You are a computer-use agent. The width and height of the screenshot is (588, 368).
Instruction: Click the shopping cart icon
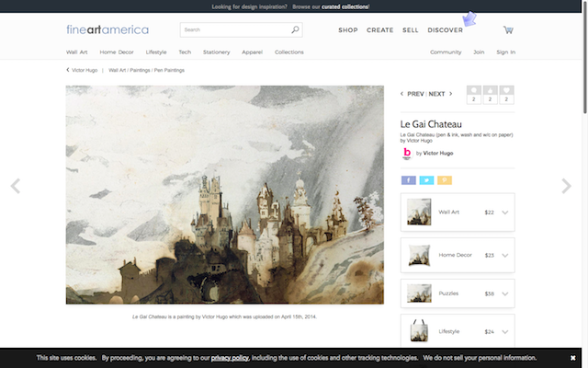(508, 30)
